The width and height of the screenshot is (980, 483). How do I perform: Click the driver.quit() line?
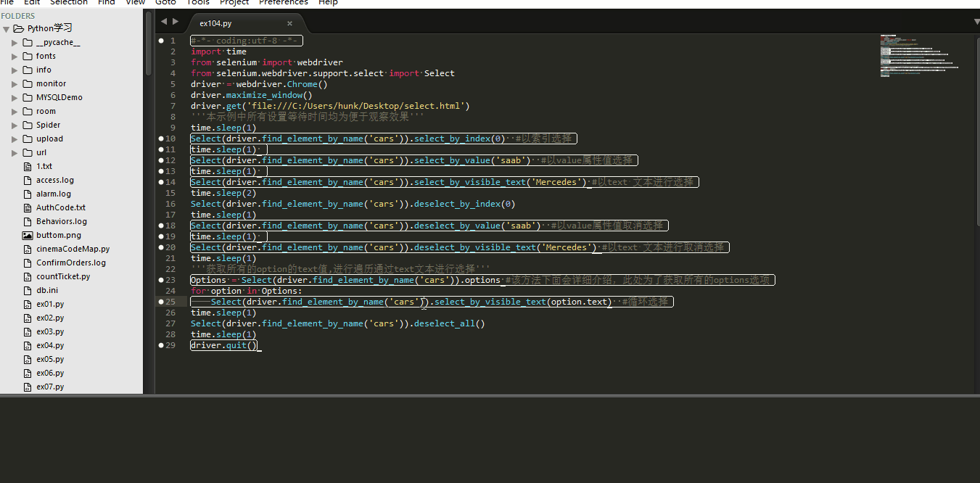[224, 345]
